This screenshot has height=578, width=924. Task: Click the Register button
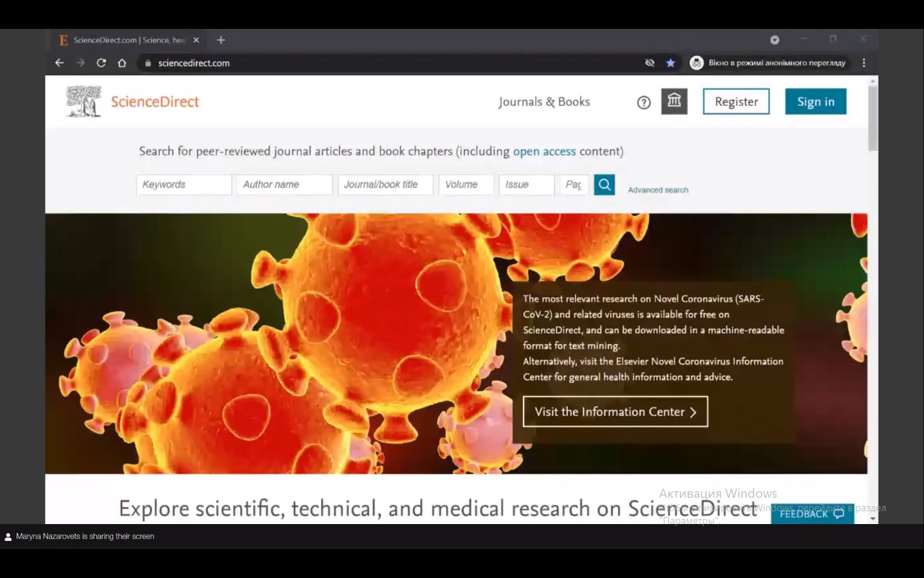[x=736, y=101]
